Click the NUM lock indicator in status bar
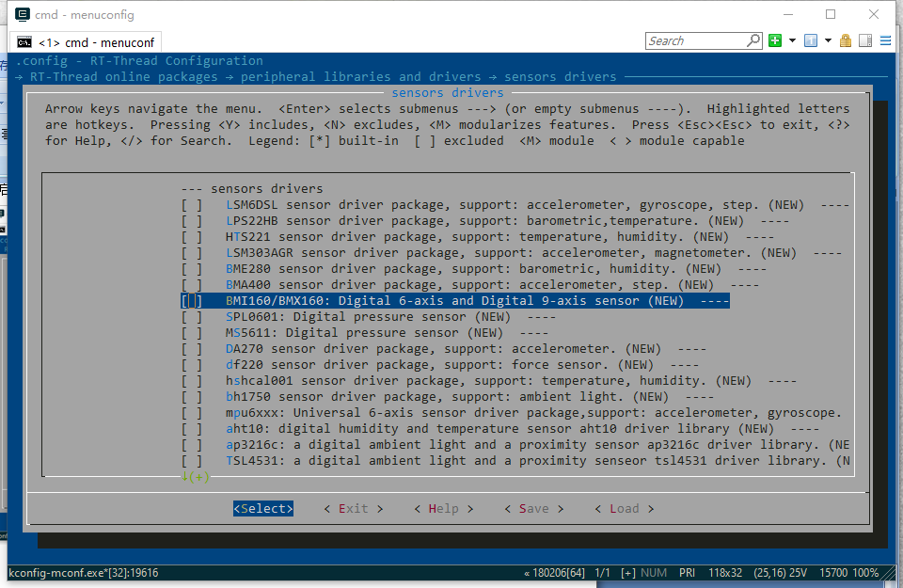The image size is (903, 588). point(654,573)
